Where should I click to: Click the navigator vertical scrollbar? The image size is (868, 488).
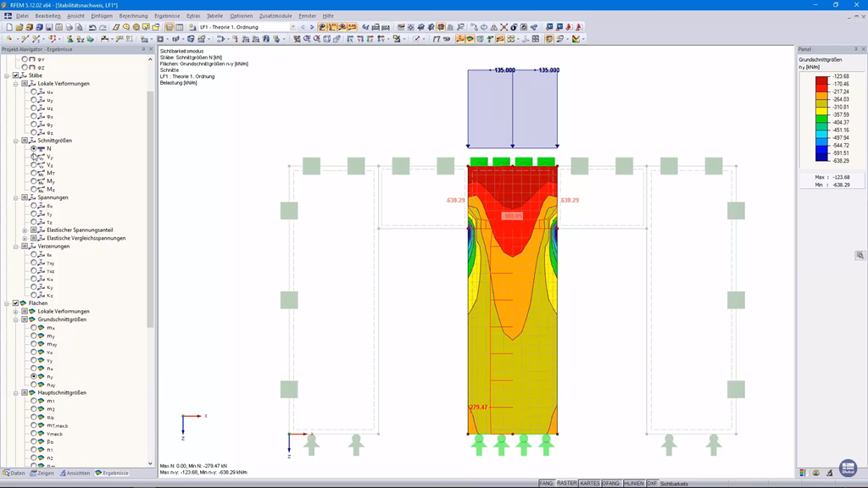click(x=150, y=210)
